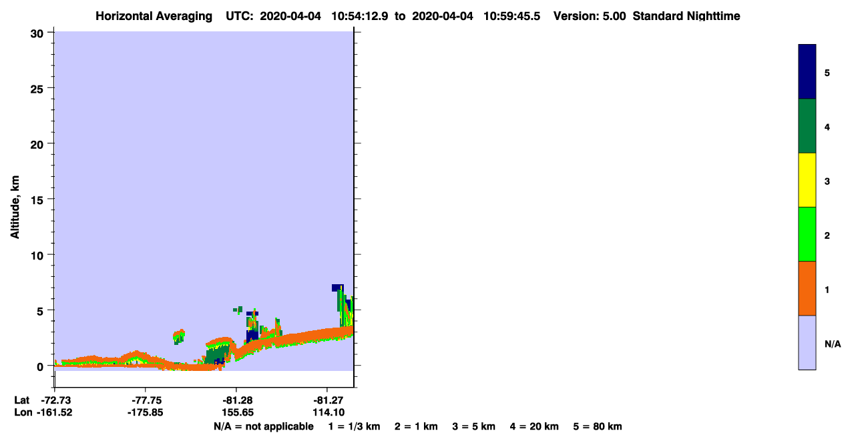Viewport: 868px width, 445px height.
Task: Click the '3 = 5 km' legend text
Action: coord(474,426)
